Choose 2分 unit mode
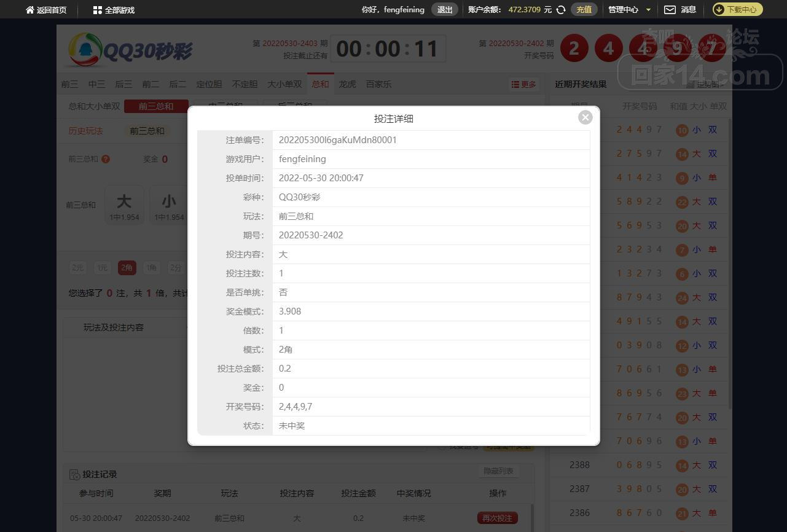 coord(176,268)
